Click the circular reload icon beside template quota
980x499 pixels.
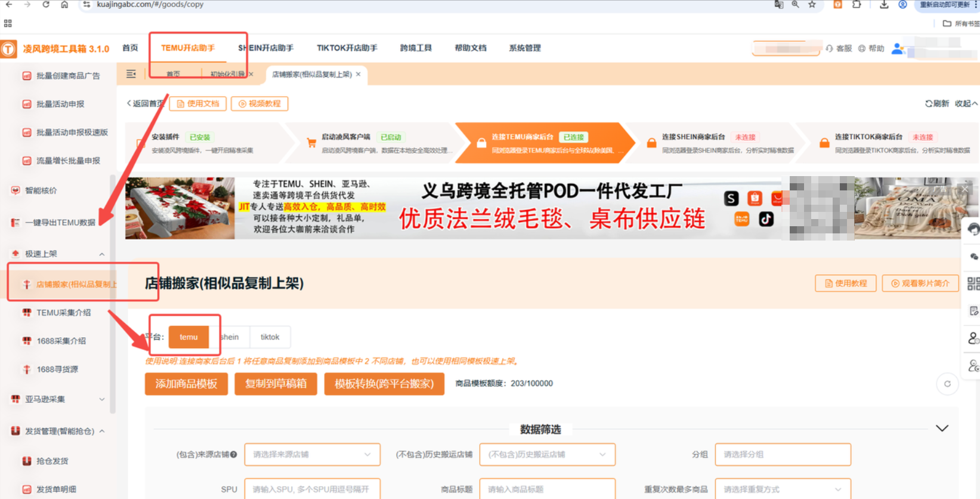coord(947,384)
